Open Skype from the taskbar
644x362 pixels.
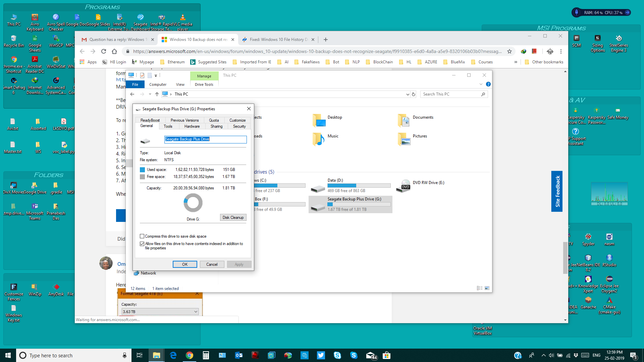[337, 355]
